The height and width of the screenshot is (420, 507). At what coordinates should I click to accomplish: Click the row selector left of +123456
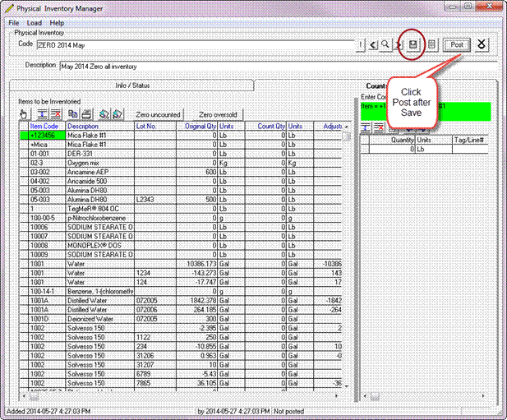click(24, 136)
